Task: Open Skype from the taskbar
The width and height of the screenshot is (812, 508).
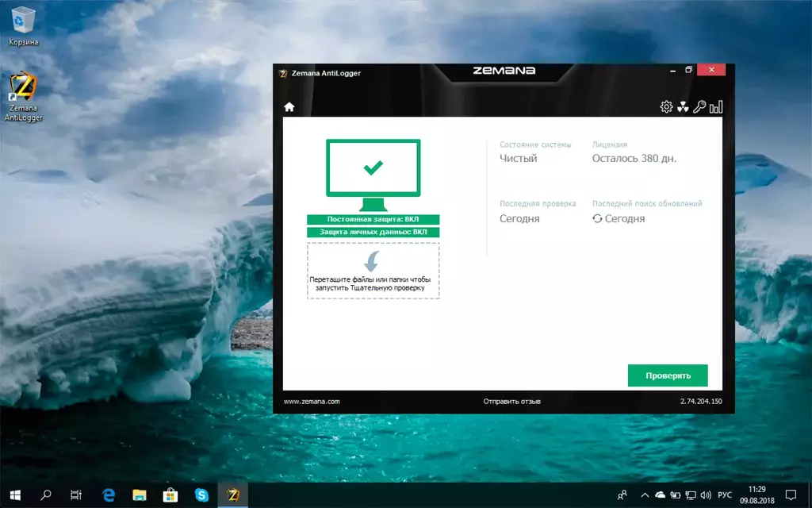Action: click(201, 495)
